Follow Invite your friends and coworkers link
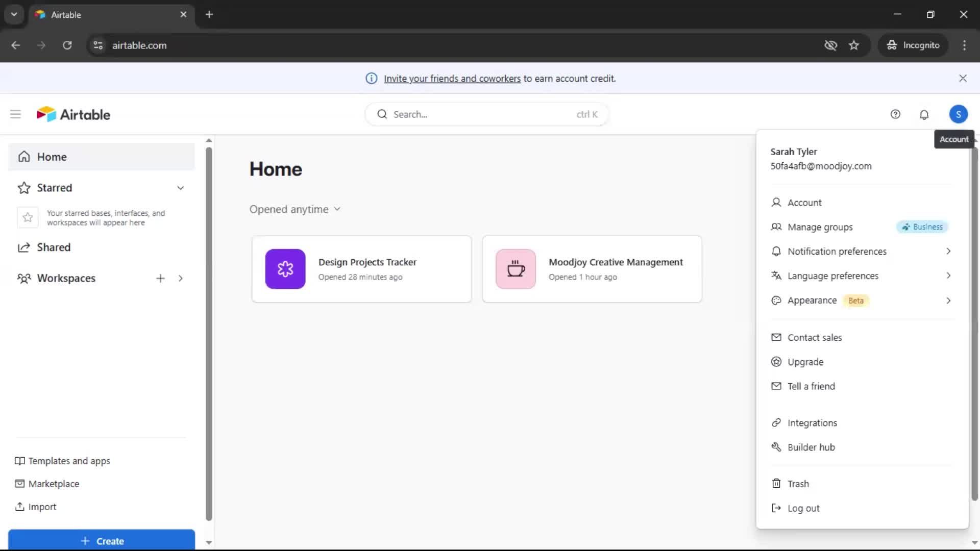This screenshot has width=980, height=551. coord(452,78)
